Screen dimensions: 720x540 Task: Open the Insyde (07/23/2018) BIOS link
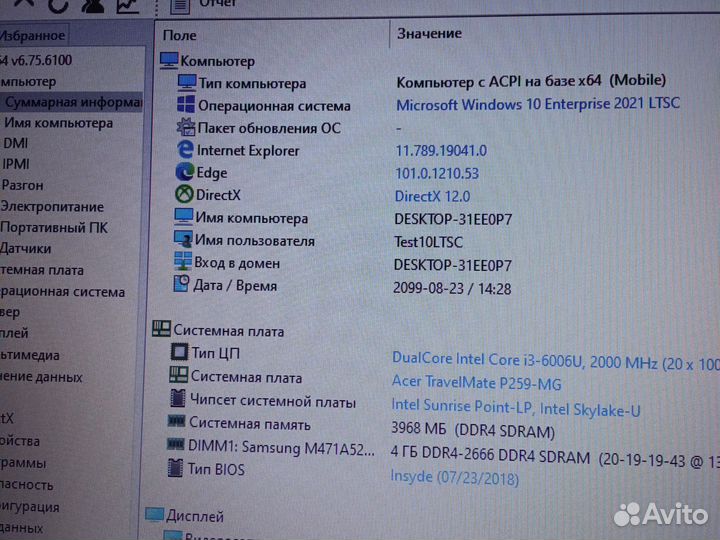point(455,478)
